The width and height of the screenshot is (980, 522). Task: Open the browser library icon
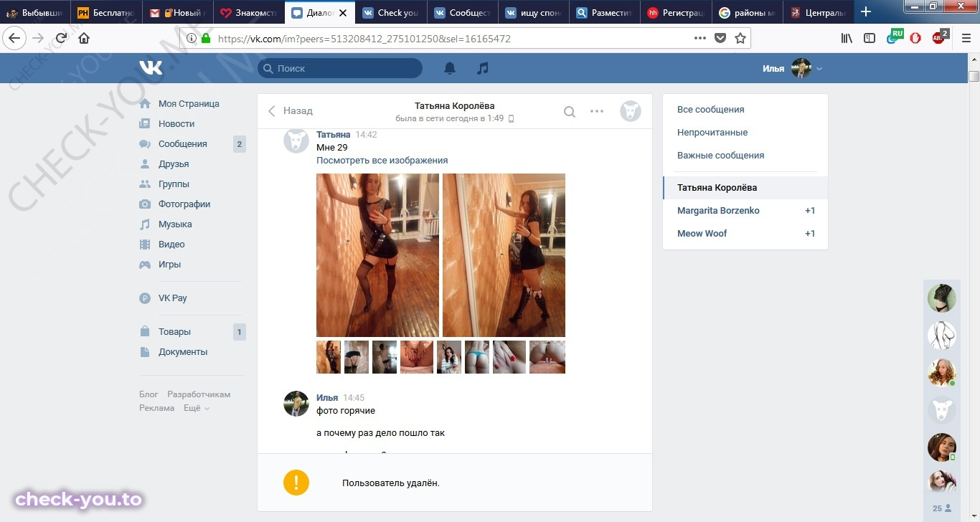pyautogui.click(x=847, y=38)
